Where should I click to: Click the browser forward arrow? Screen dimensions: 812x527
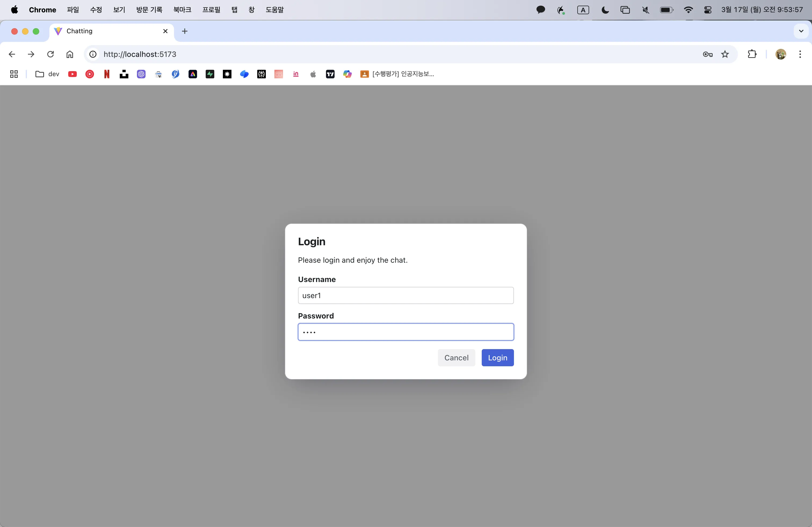pyautogui.click(x=31, y=54)
